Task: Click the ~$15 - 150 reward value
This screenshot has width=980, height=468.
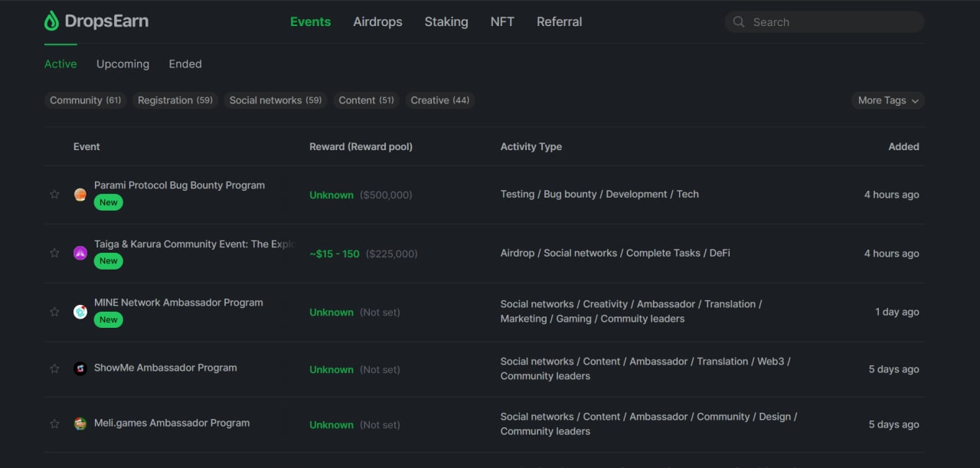Action: point(335,254)
